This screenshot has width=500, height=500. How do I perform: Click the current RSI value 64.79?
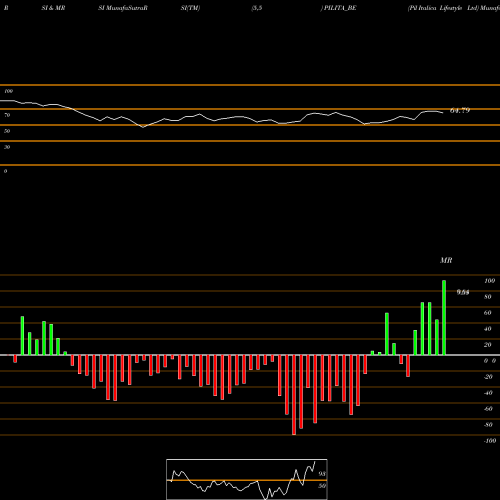click(x=460, y=110)
